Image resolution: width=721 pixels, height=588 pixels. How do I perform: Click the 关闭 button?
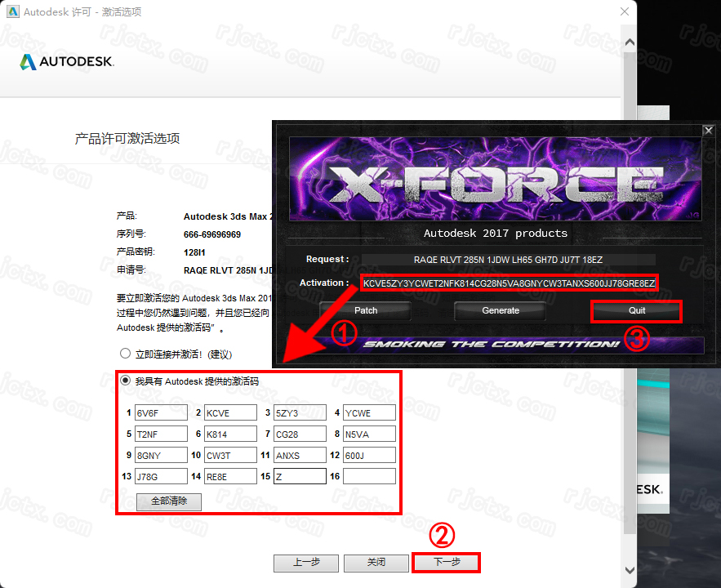pos(376,563)
